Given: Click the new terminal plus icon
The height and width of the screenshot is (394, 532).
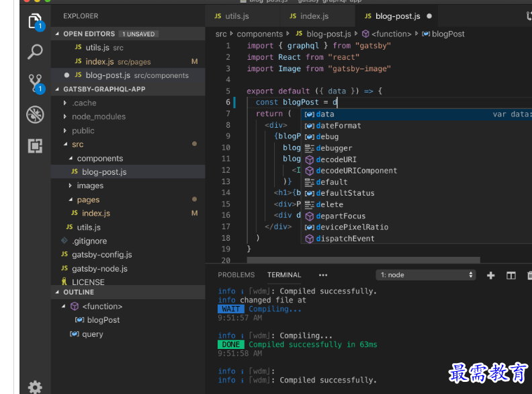Looking at the screenshot, I should 490,275.
